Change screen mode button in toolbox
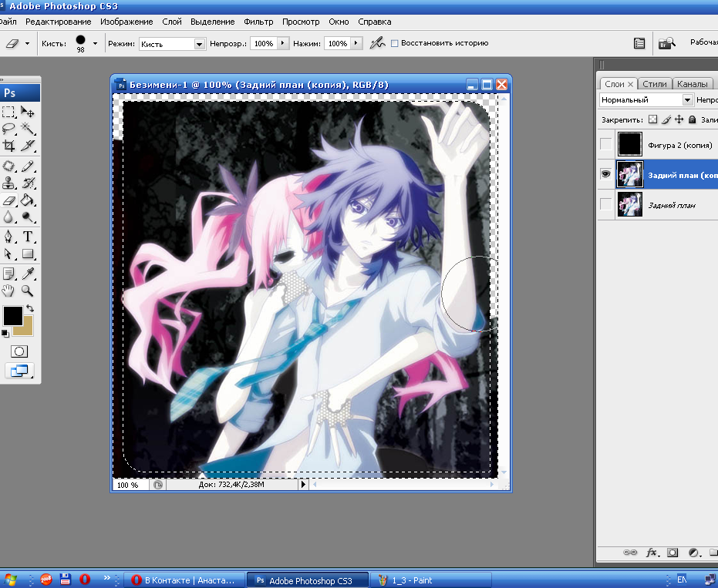 (x=19, y=371)
